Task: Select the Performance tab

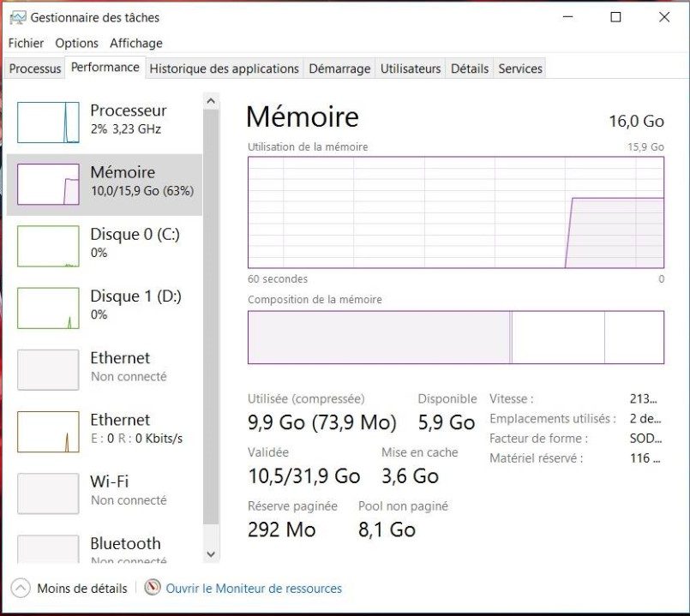Action: click(105, 68)
